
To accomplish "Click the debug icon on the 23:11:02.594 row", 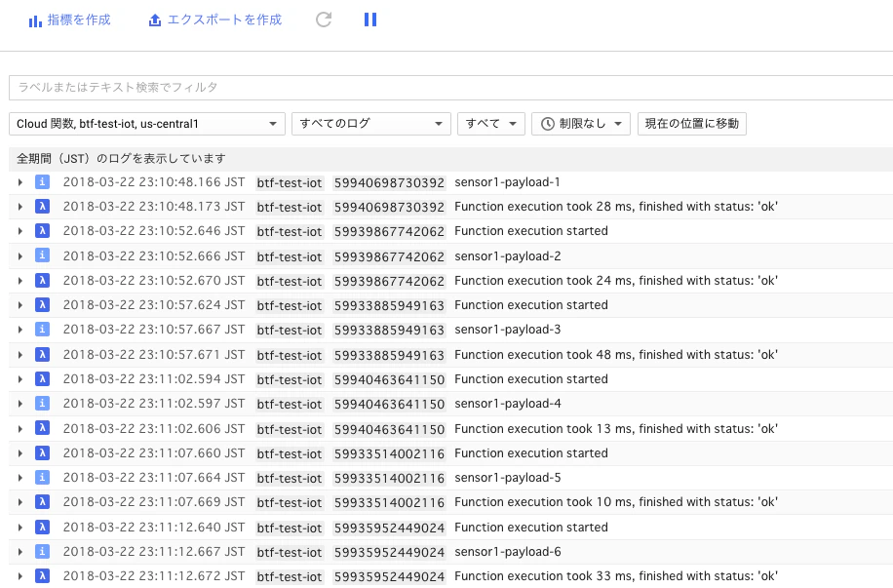I will [x=42, y=379].
